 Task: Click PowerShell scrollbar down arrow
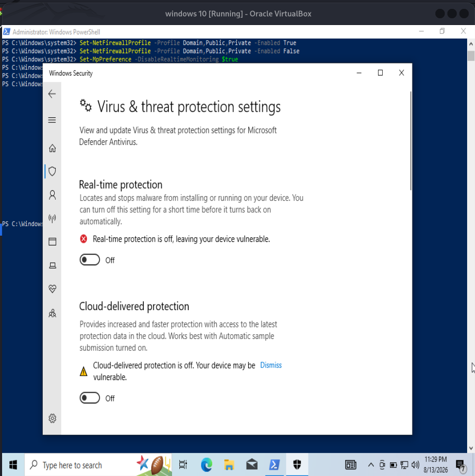point(471,448)
